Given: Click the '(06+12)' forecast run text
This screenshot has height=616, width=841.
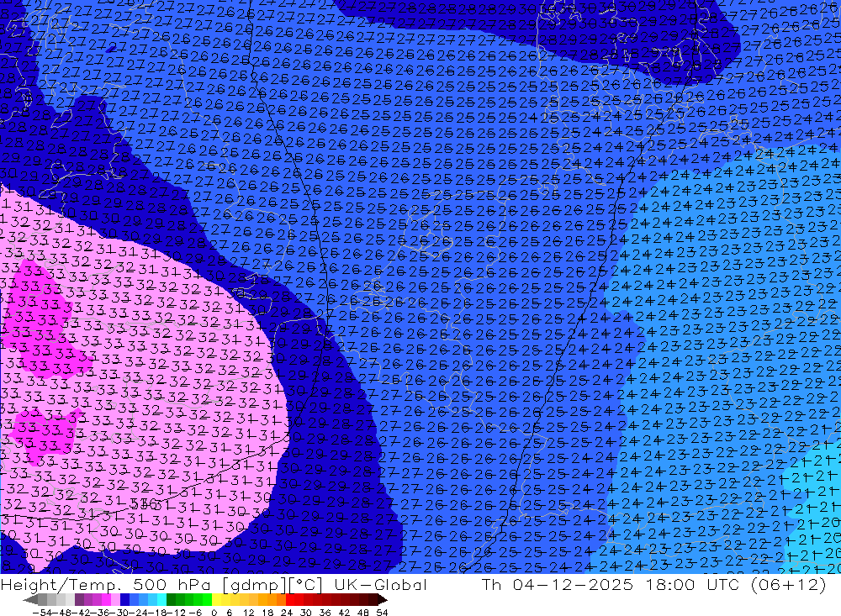Looking at the screenshot, I should tap(791, 584).
